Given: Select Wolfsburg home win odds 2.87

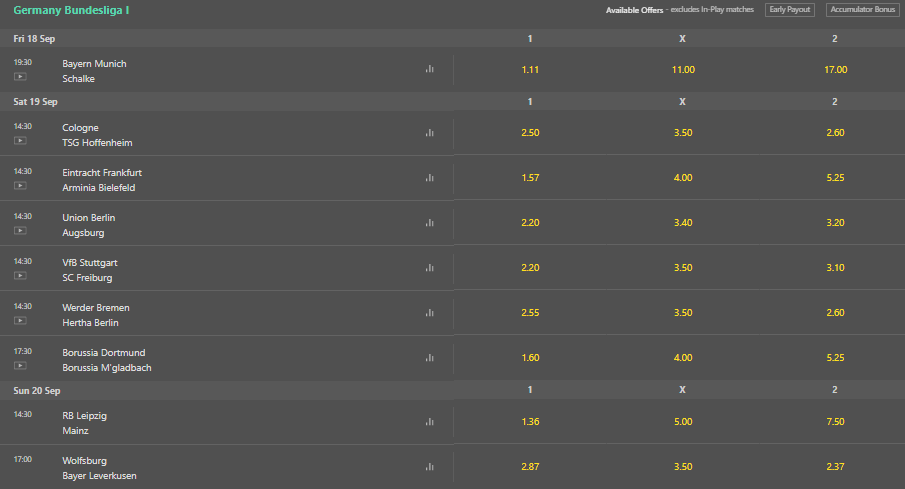Looking at the screenshot, I should click(x=530, y=467).
